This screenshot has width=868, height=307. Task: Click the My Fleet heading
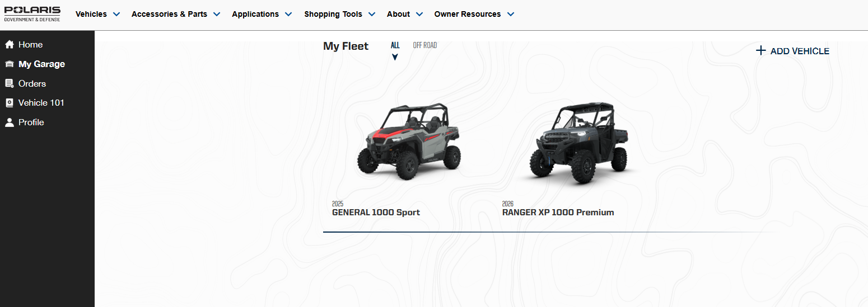coord(346,46)
